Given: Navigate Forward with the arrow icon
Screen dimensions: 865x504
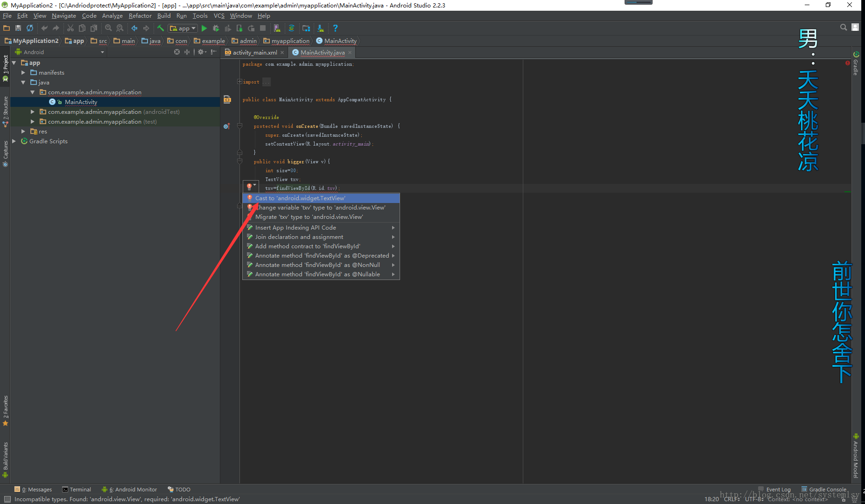Looking at the screenshot, I should coord(146,28).
